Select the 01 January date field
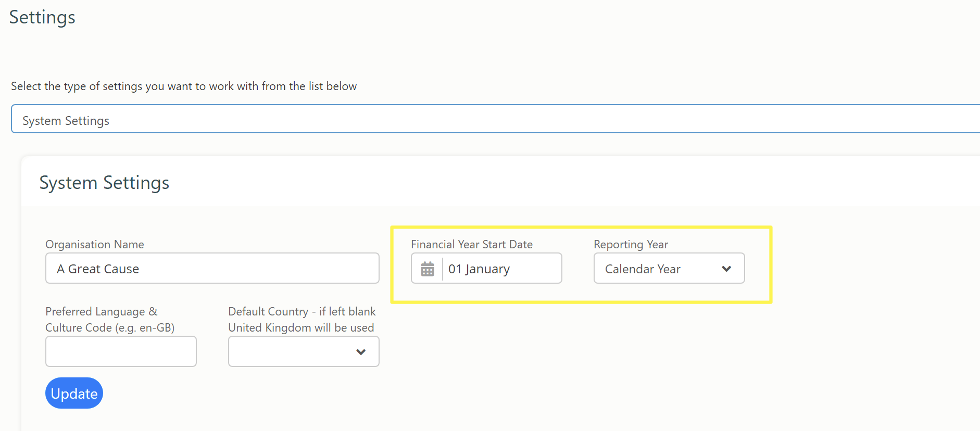This screenshot has height=431, width=980. point(502,268)
